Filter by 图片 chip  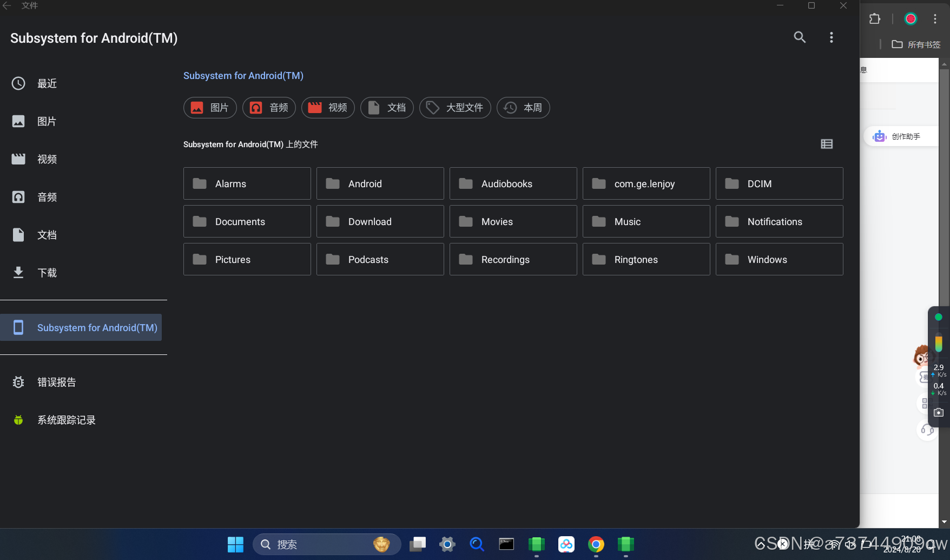point(210,108)
